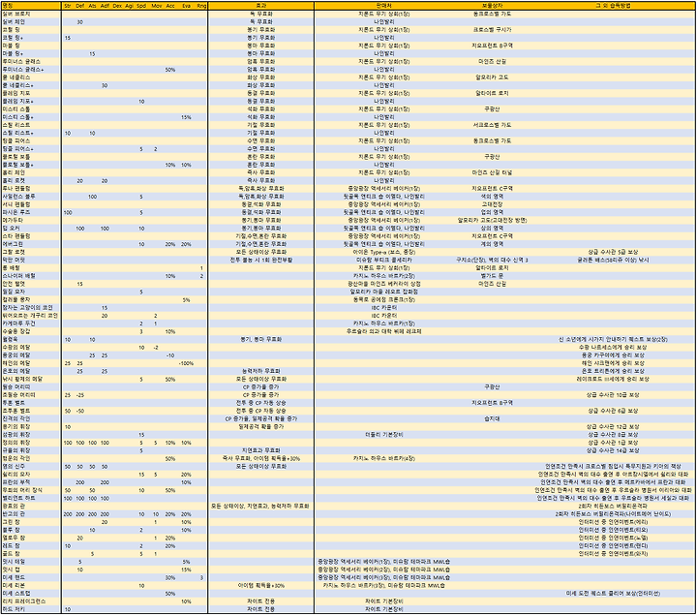Click the 잠자는 고양이의 코인 item name
This screenshot has height=616, width=697.
pyautogui.click(x=27, y=307)
